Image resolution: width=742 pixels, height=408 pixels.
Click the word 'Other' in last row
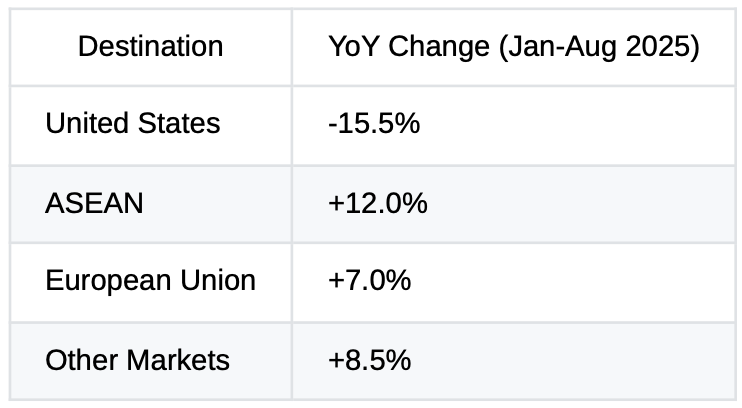pyautogui.click(x=81, y=360)
